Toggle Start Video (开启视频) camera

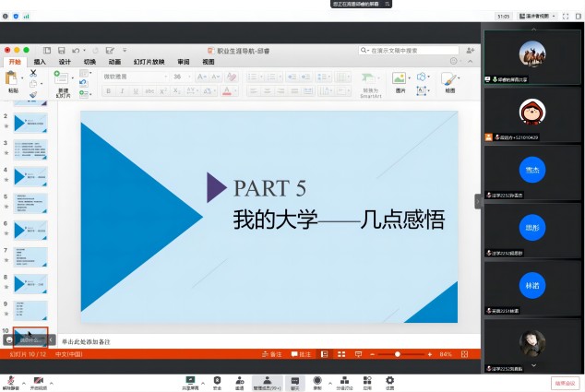pyautogui.click(x=38, y=380)
